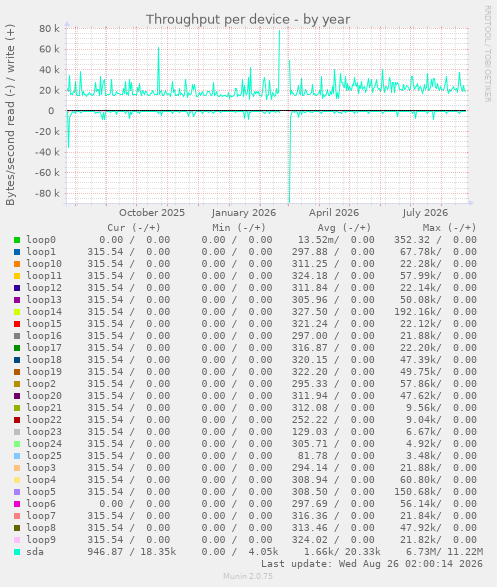Click the '-80 k' y-axis label
This screenshot has width=497, height=587.
(x=47, y=194)
